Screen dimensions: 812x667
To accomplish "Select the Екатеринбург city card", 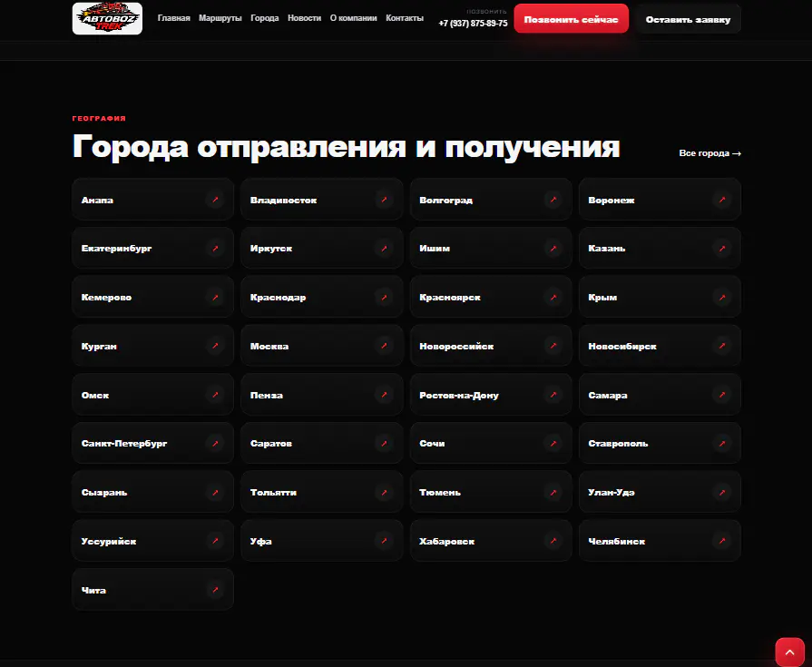I will (x=152, y=248).
